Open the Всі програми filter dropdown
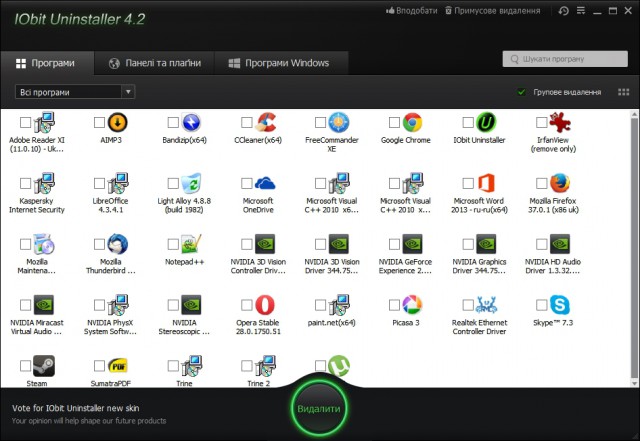Image resolution: width=640 pixels, height=441 pixels. click(x=75, y=92)
